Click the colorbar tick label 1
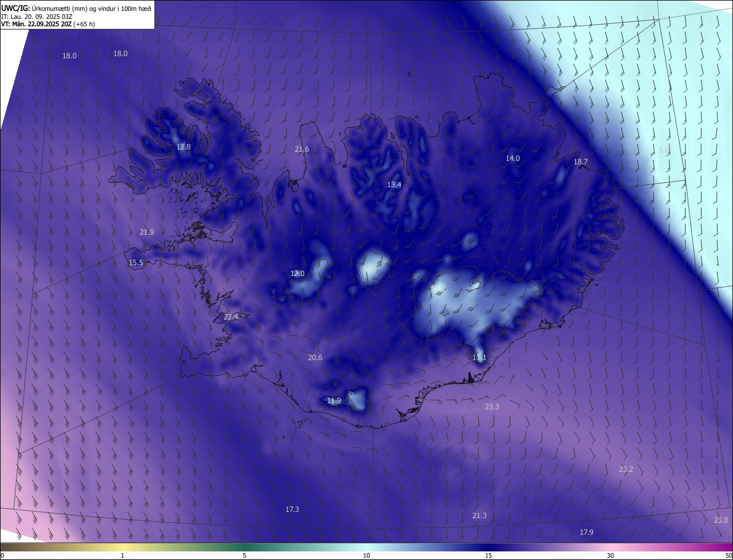Image resolution: width=733 pixels, height=560 pixels. [x=123, y=555]
